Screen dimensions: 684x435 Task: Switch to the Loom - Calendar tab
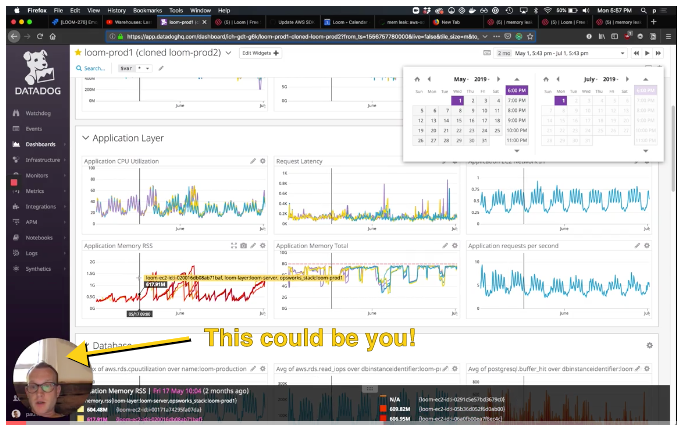347,22
